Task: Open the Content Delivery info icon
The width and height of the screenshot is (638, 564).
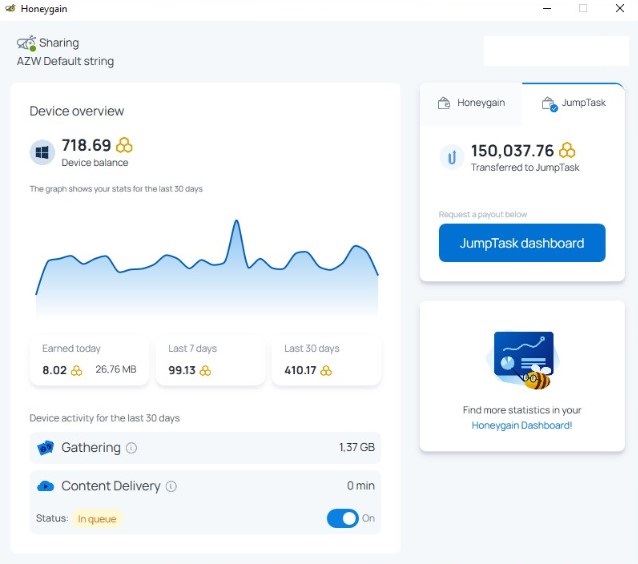Action: pyautogui.click(x=171, y=486)
